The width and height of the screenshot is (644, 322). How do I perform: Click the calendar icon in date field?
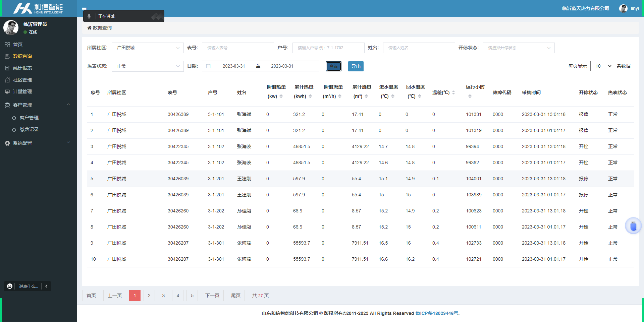point(208,66)
